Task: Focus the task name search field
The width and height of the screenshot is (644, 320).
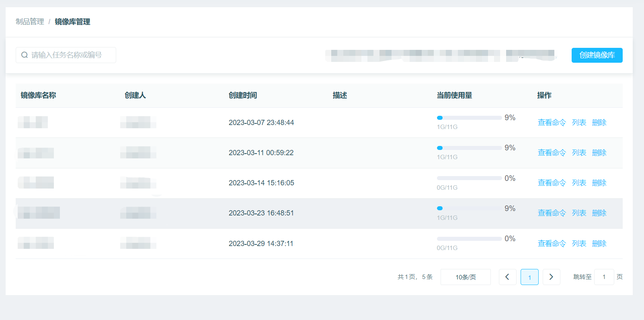Action: click(66, 55)
